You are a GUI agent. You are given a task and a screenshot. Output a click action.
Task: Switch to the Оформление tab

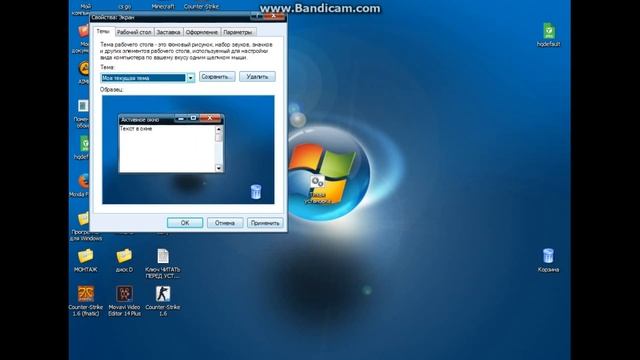[x=202, y=32]
